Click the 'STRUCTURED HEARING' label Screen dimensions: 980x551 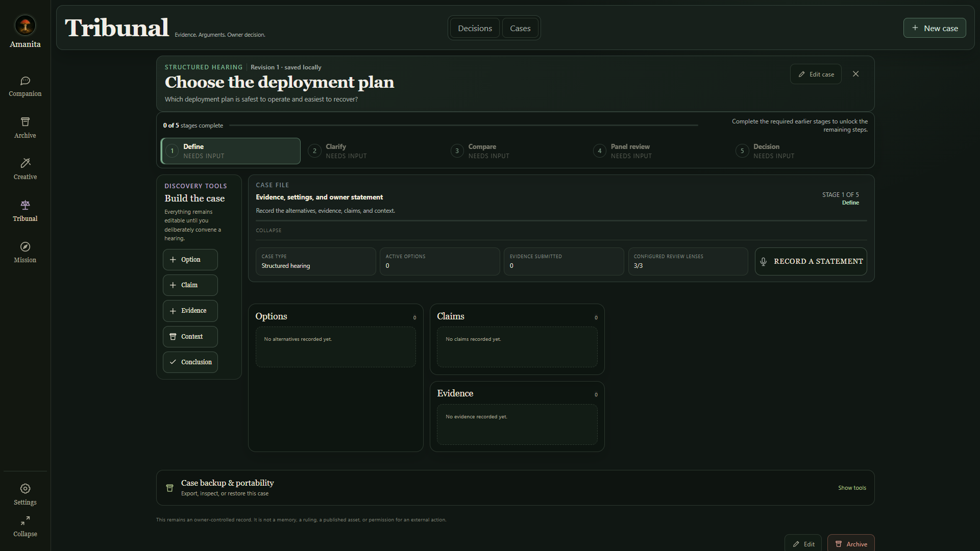(x=204, y=67)
